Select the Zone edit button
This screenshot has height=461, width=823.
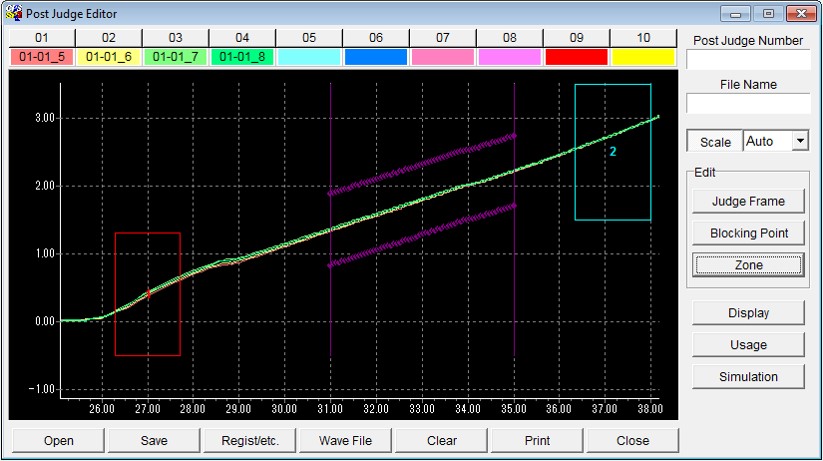[748, 265]
